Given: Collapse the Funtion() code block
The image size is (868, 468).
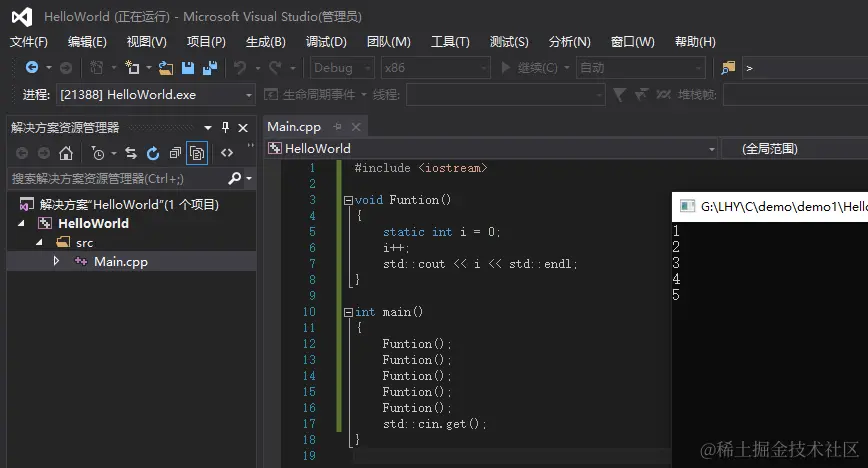Looking at the screenshot, I should pos(348,200).
